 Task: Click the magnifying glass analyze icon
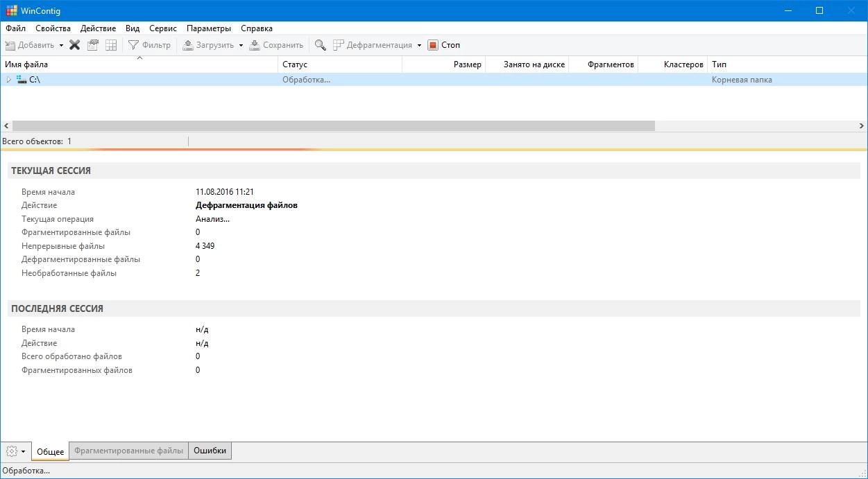click(x=320, y=45)
